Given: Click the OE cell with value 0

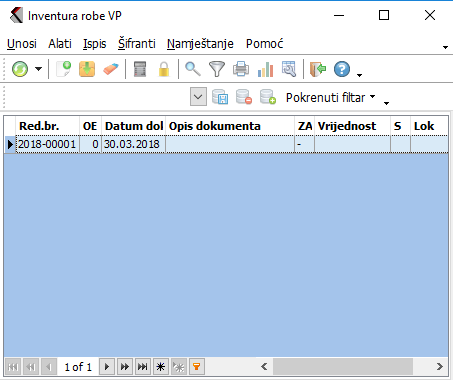Looking at the screenshot, I should click(x=90, y=144).
